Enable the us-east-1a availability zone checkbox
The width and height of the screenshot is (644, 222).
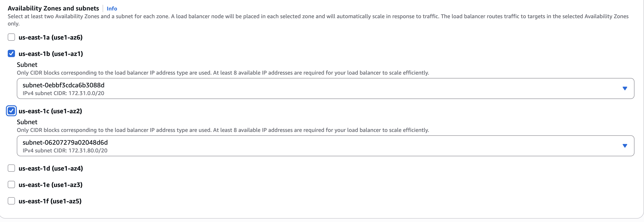(11, 37)
